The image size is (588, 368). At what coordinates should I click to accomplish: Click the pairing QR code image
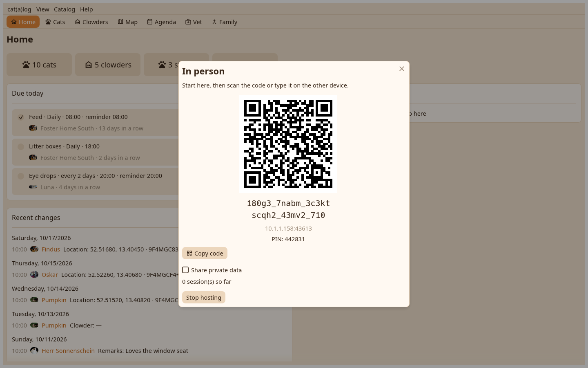point(288,144)
